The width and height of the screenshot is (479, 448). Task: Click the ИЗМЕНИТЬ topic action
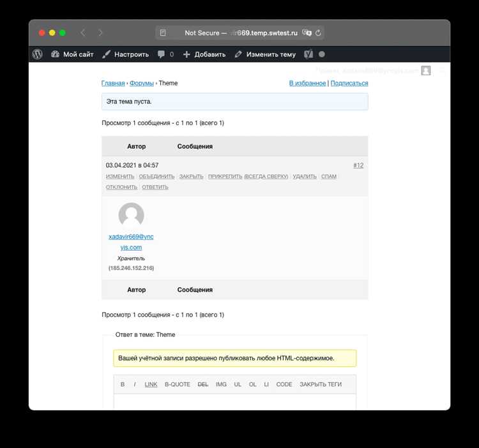pyautogui.click(x=120, y=176)
